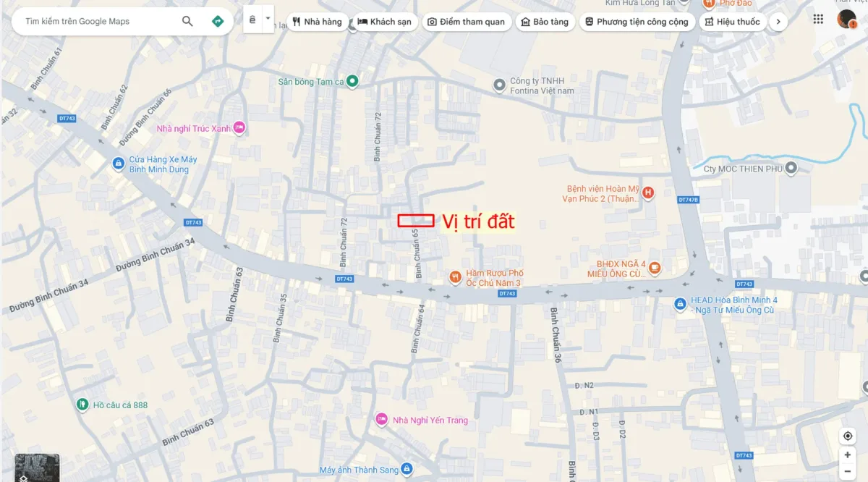868x482 pixels.
Task: Open the Google apps grid
Action: pos(818,20)
